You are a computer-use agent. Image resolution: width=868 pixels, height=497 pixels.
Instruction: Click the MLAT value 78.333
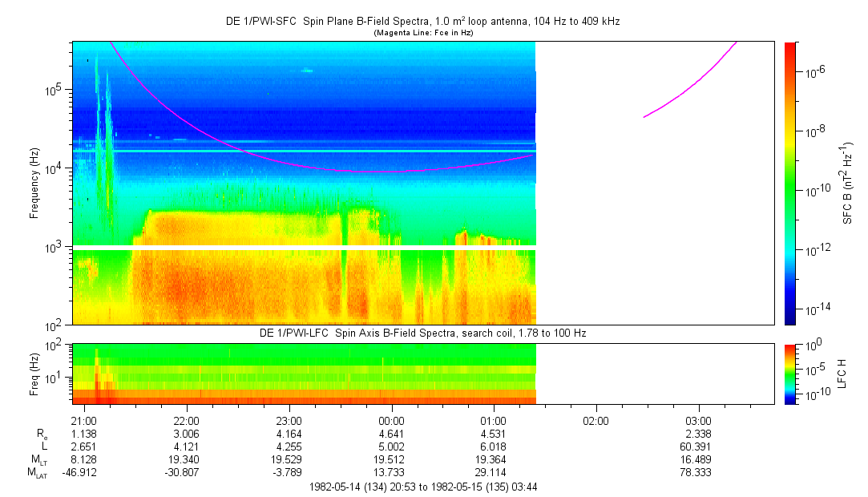698,473
